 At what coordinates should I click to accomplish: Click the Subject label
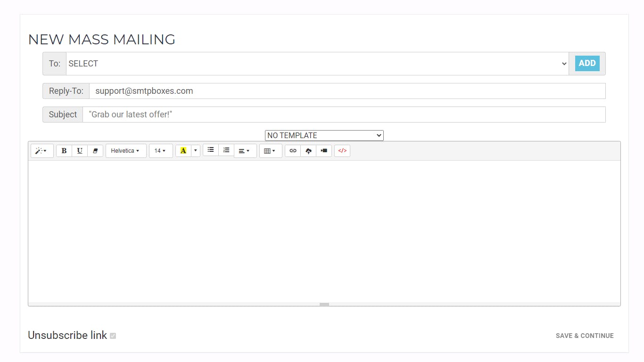pyautogui.click(x=63, y=115)
